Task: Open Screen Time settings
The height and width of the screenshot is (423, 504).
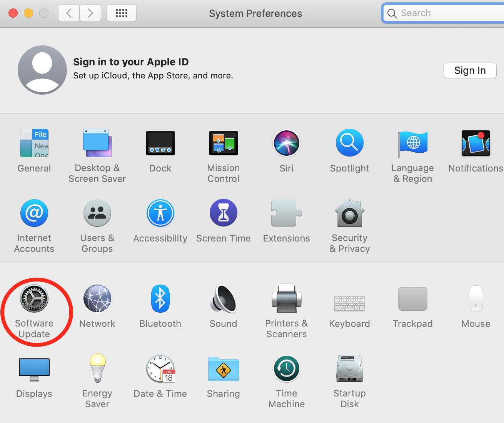Action: pos(223,213)
